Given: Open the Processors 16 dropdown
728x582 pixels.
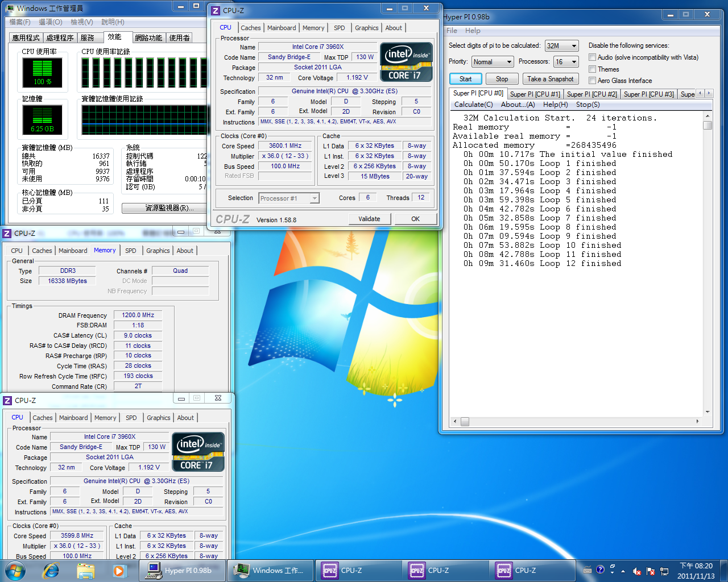Looking at the screenshot, I should coord(566,61).
